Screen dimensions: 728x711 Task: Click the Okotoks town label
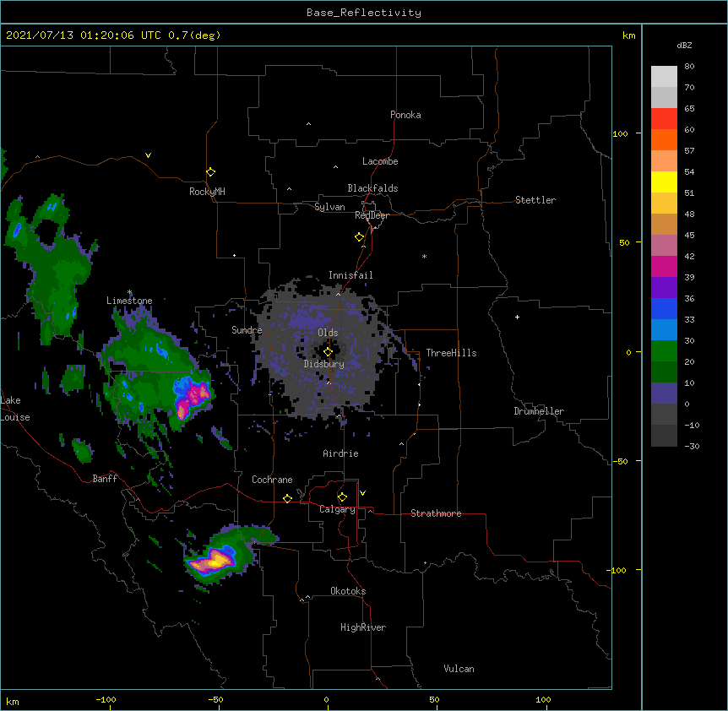pos(348,591)
